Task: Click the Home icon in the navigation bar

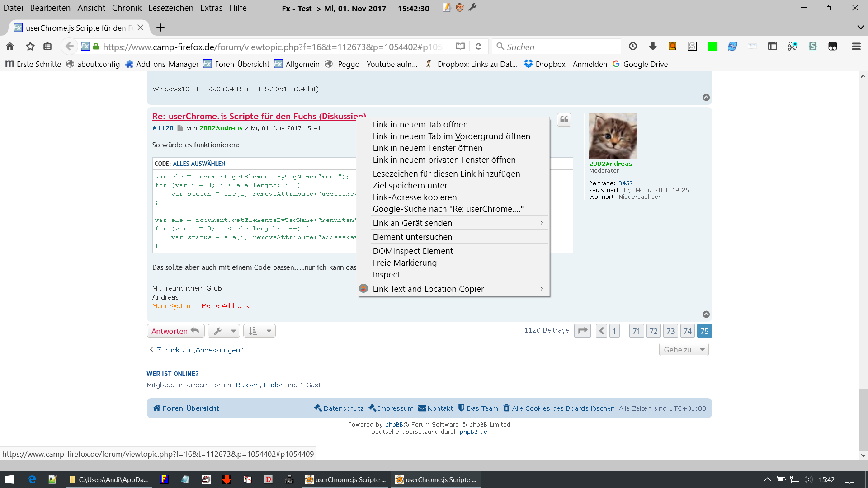Action: coord(10,47)
